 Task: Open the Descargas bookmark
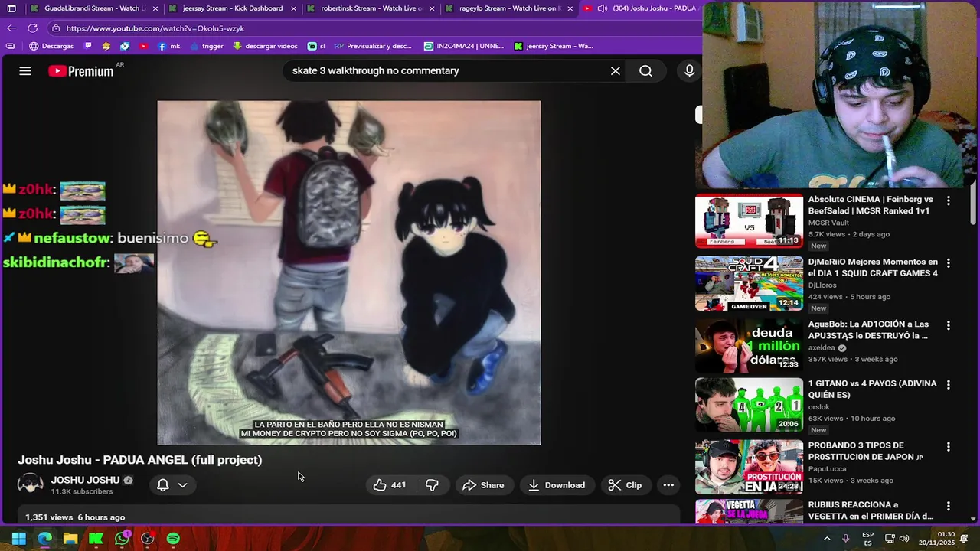pyautogui.click(x=51, y=46)
